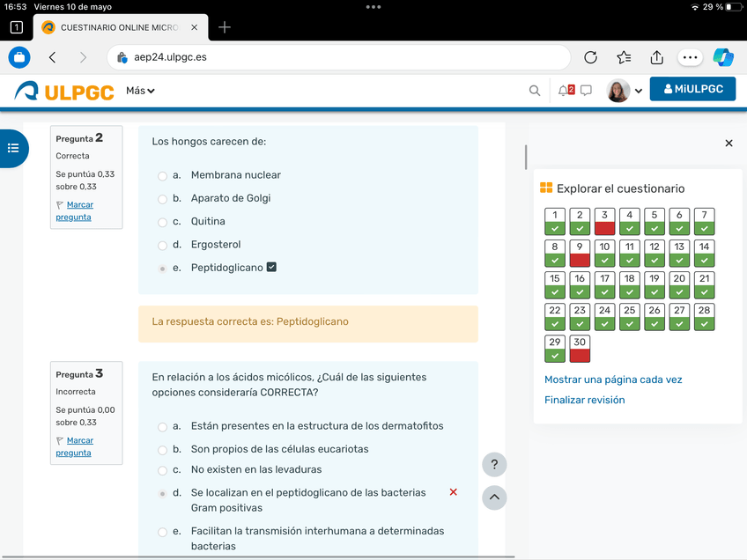Select radio option Quitina
747x560 pixels.
tap(162, 222)
